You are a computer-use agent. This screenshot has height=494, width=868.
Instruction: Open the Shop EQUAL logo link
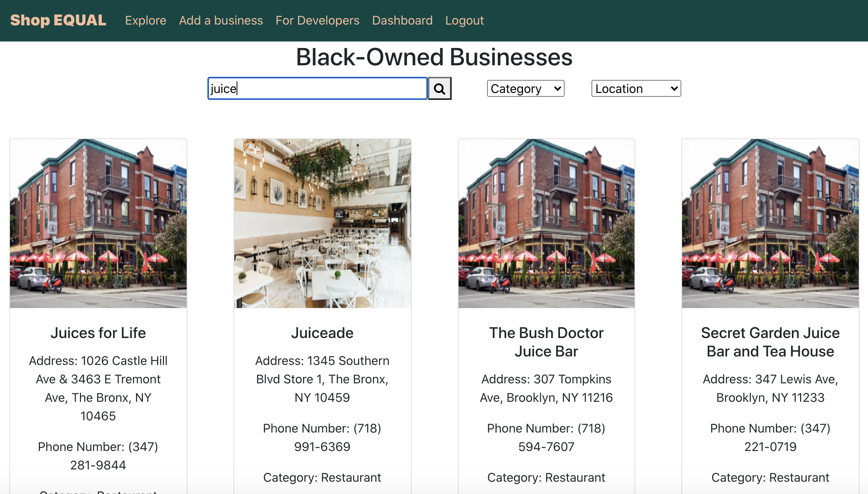(58, 20)
